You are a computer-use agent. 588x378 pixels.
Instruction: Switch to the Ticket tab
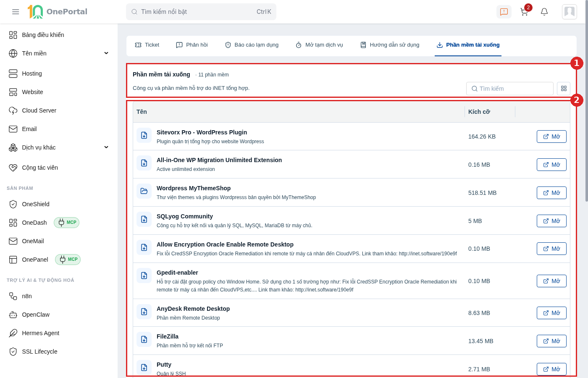pos(147,45)
